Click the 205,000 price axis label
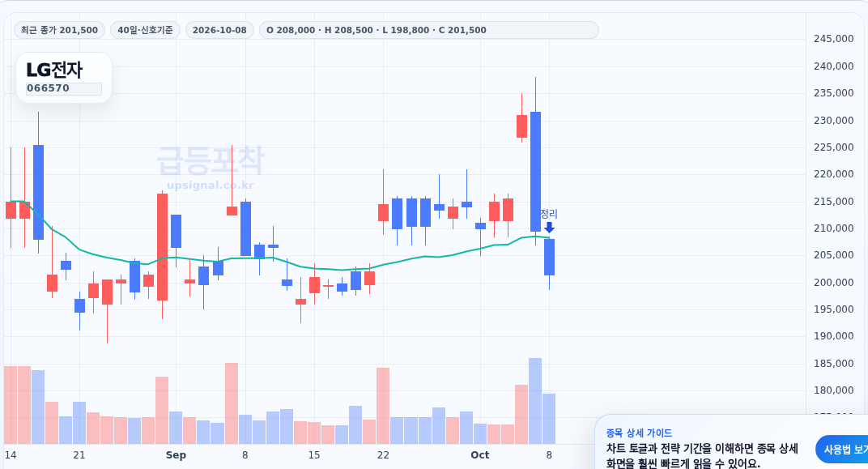Viewport: 868px width, 469px height. [834, 255]
